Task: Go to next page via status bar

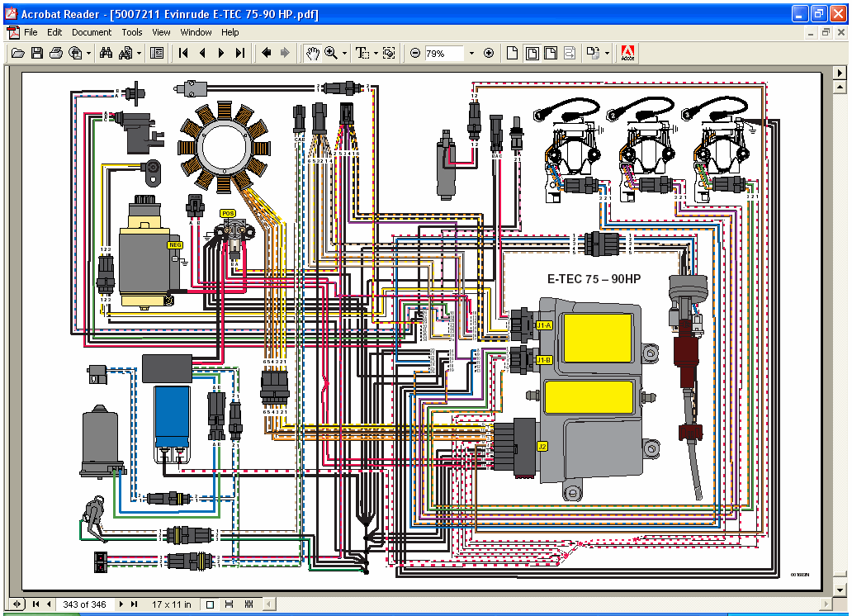Action: coord(121,604)
